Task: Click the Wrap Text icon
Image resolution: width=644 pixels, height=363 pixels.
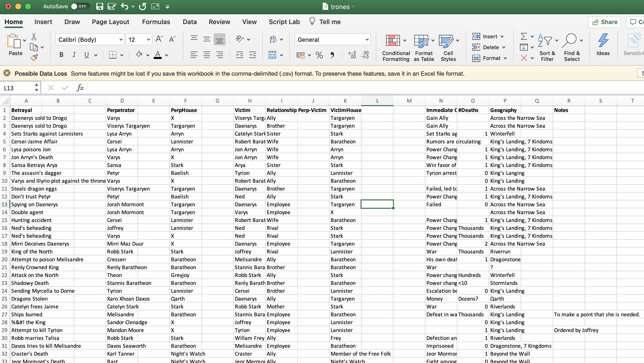Action: click(x=273, y=39)
